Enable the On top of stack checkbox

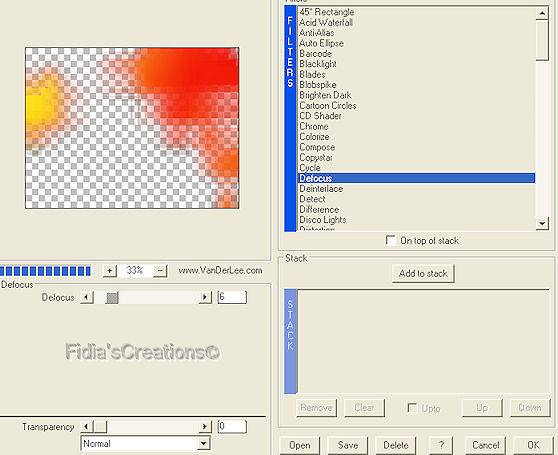point(391,240)
